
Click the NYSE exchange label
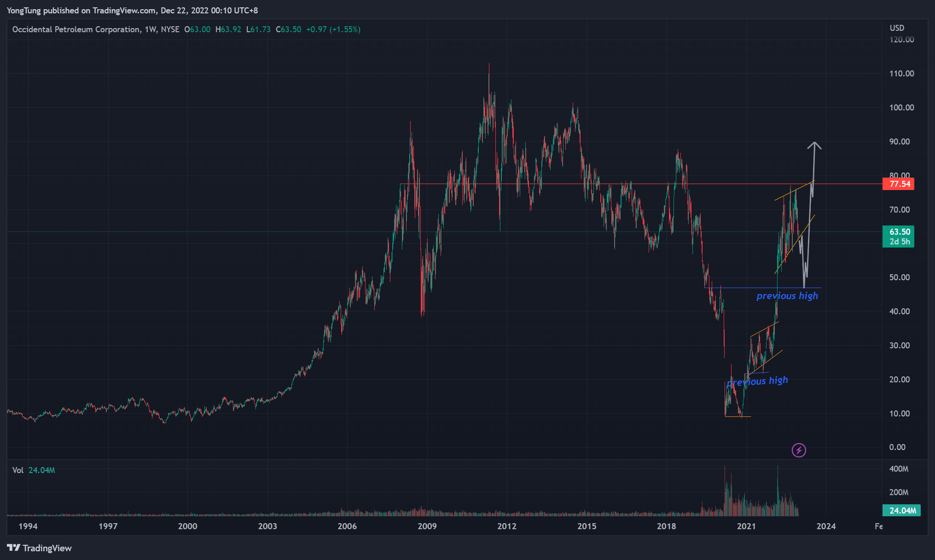[x=170, y=29]
